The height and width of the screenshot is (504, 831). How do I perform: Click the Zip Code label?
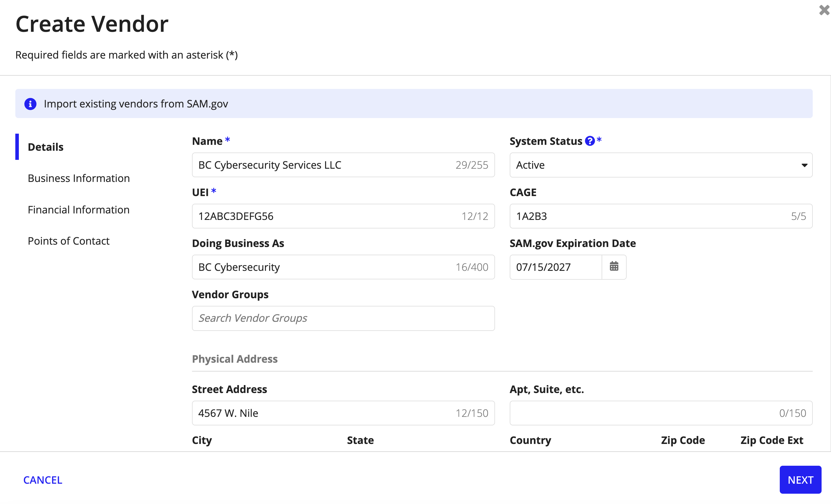pos(683,440)
